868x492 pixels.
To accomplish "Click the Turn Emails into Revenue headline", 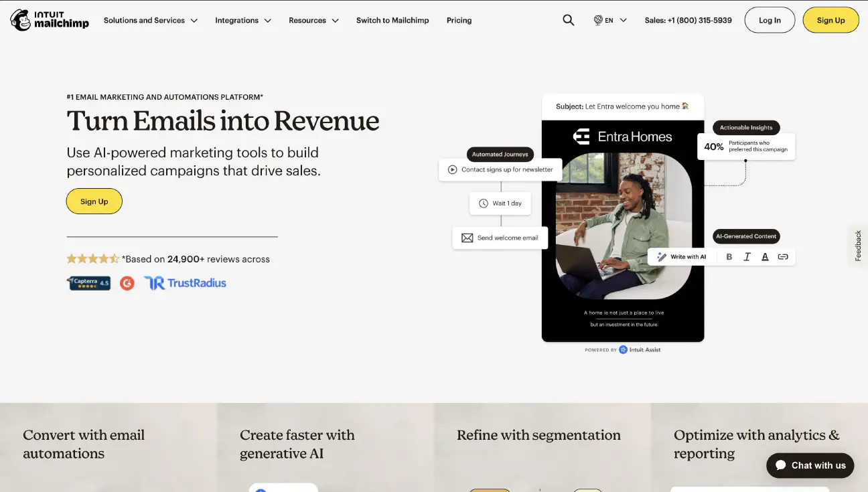I will point(223,121).
